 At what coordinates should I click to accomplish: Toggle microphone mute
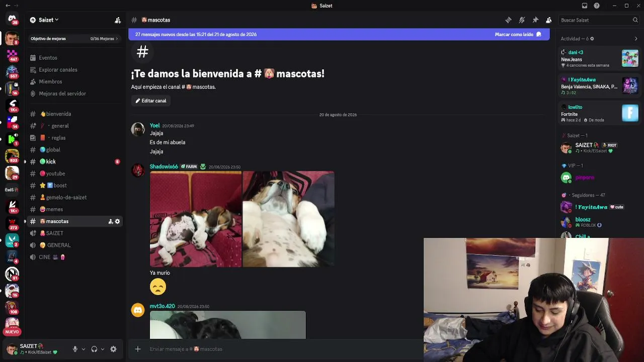(x=75, y=349)
